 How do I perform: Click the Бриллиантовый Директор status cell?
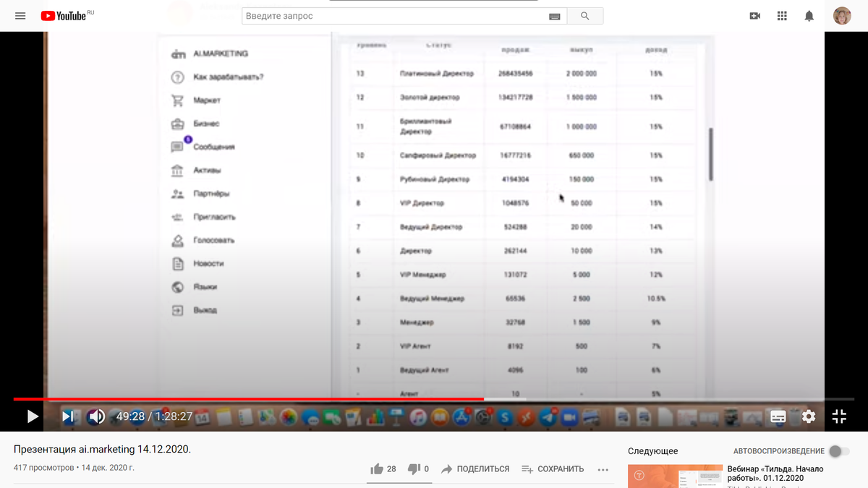tap(426, 127)
